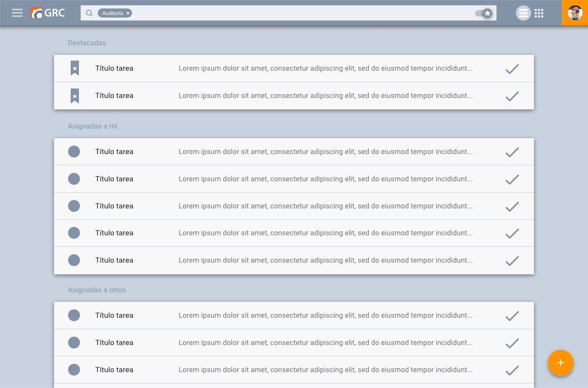Viewport: 588px width, 388px height.
Task: Open the user profile avatar
Action: [575, 13]
